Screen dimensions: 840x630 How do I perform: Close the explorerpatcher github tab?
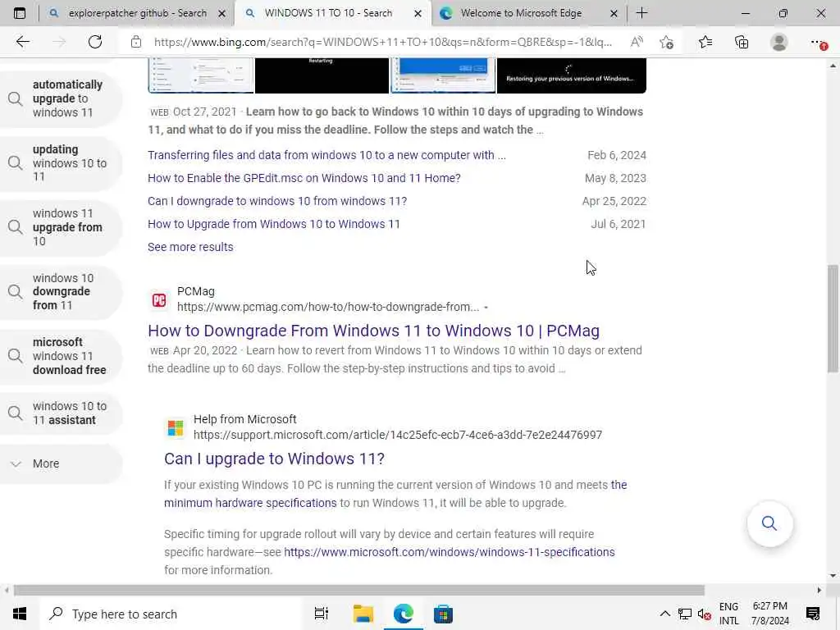coord(221,13)
